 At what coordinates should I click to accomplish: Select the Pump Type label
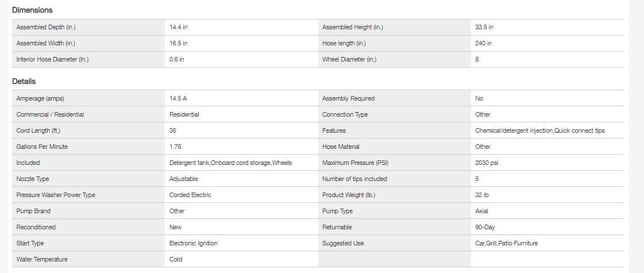[338, 211]
